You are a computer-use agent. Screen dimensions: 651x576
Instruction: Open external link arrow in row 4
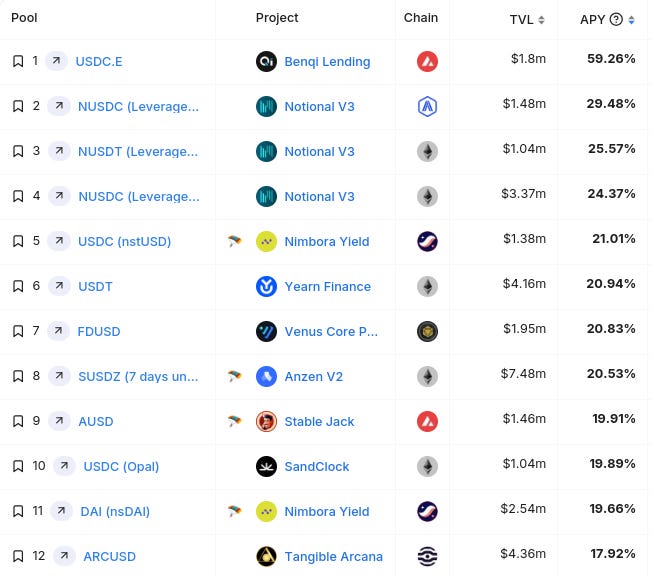59,196
